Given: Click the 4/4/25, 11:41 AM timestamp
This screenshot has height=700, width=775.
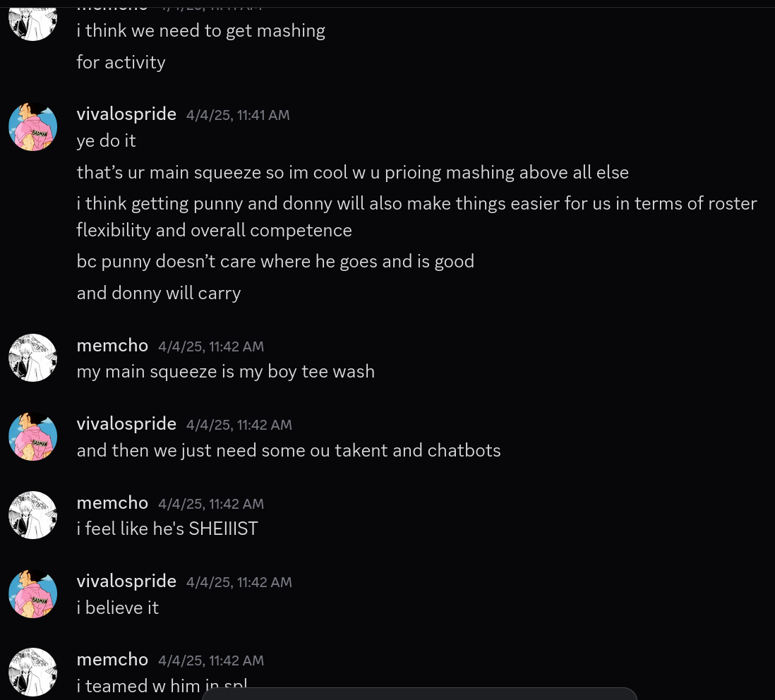Looking at the screenshot, I should 238,115.
